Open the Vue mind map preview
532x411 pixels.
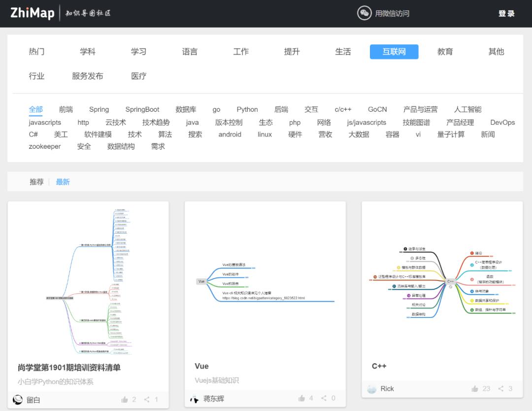[x=265, y=282]
